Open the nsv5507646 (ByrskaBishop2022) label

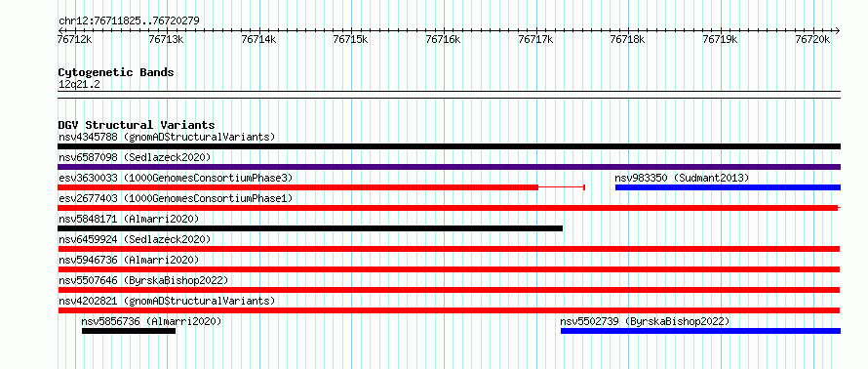tap(142, 280)
